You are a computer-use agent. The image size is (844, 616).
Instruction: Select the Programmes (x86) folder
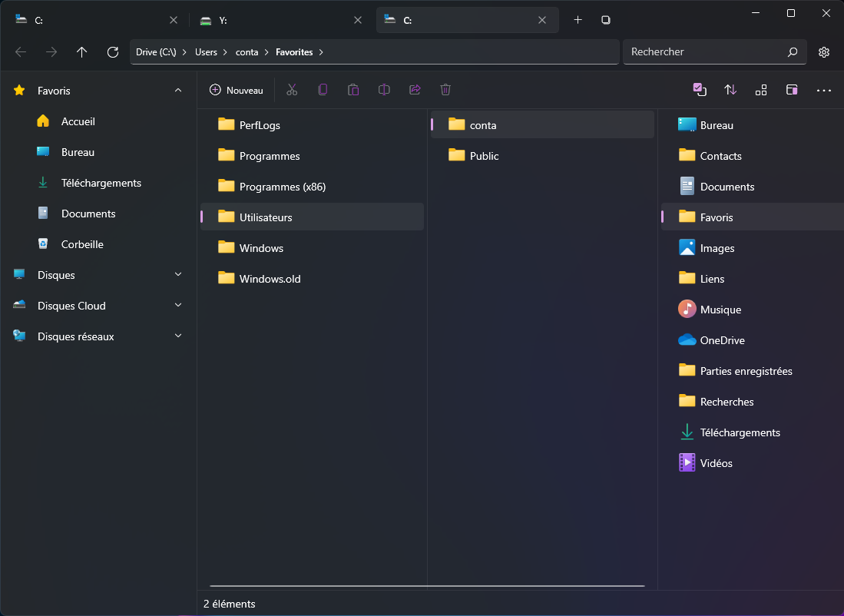[x=313, y=187]
